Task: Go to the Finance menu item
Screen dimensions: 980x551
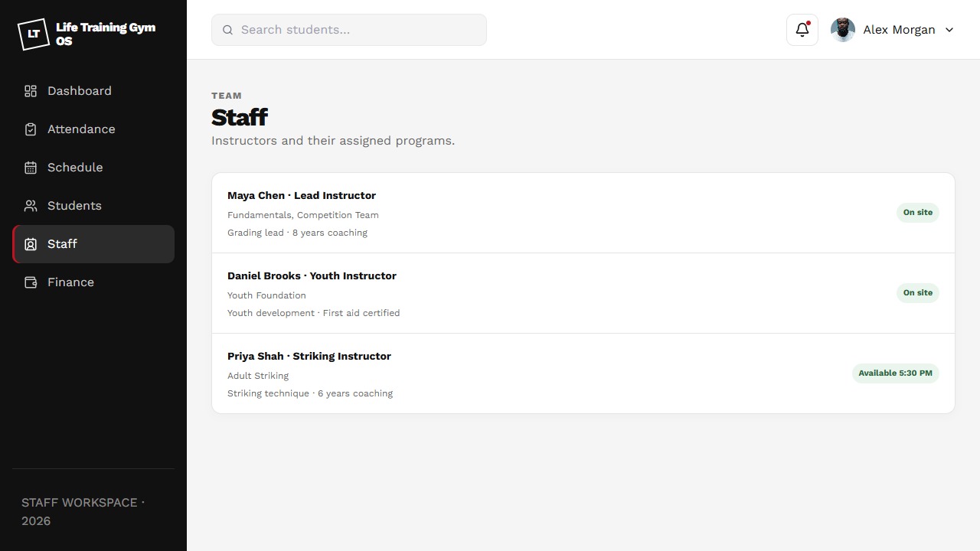Action: [93, 282]
